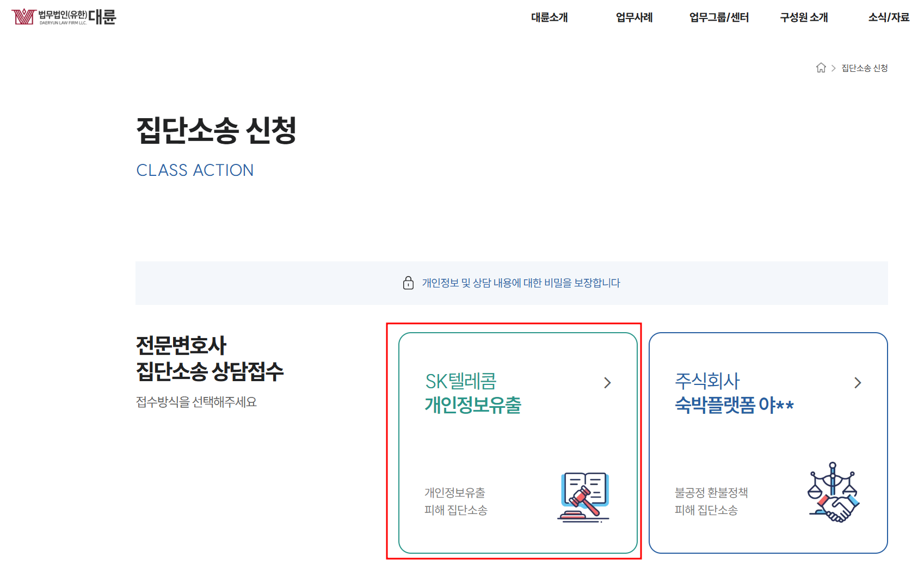
Task: Open the 대륜소개 menu
Action: point(549,17)
